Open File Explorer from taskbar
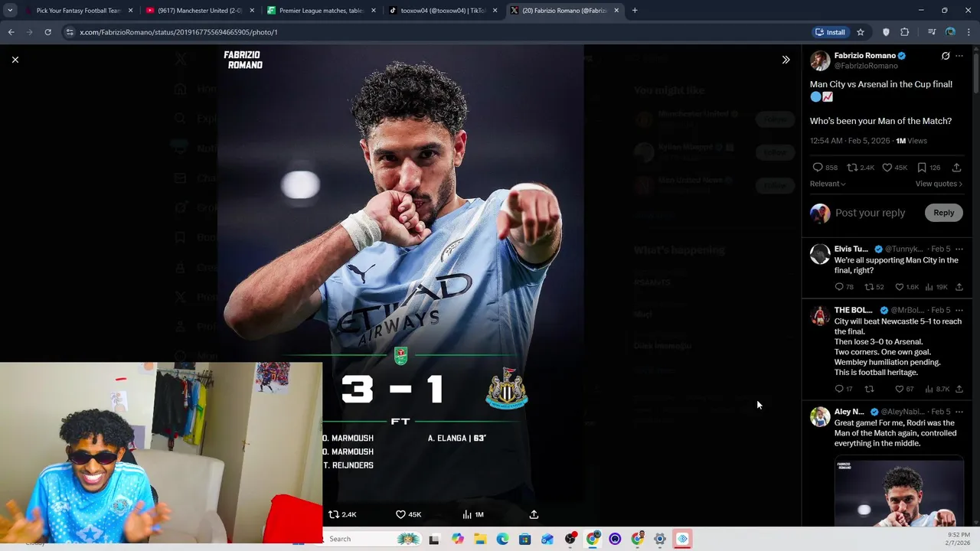The image size is (980, 551). click(x=480, y=539)
